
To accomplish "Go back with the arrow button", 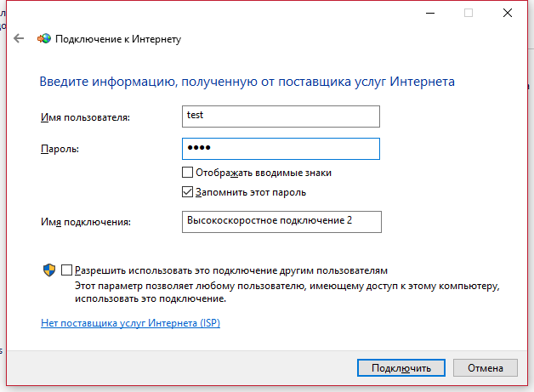I will [x=19, y=38].
